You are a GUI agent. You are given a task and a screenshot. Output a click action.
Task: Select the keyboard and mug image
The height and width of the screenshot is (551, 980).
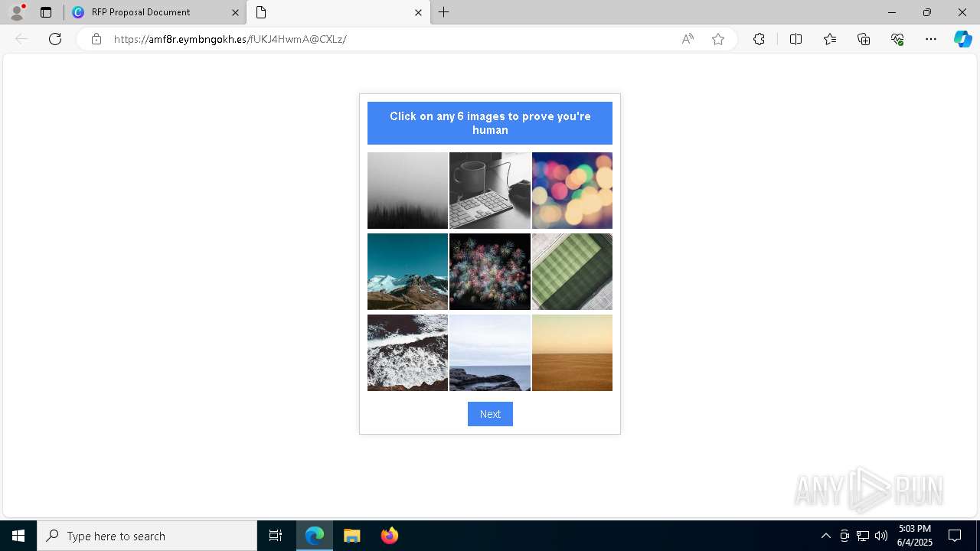click(490, 191)
